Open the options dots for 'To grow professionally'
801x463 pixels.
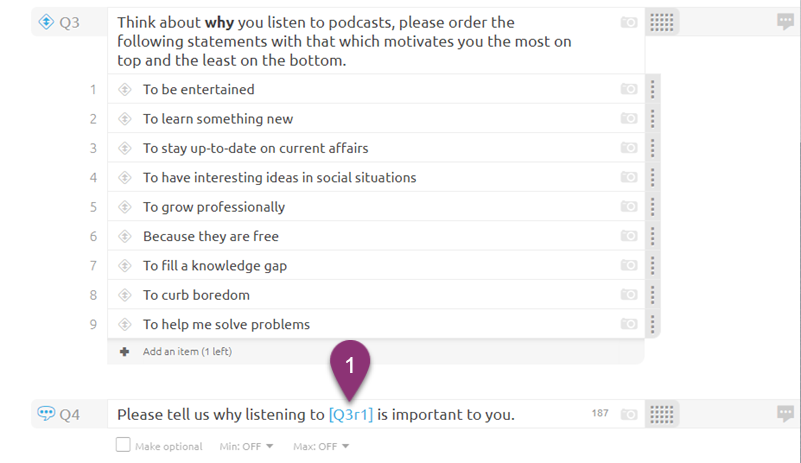652,207
